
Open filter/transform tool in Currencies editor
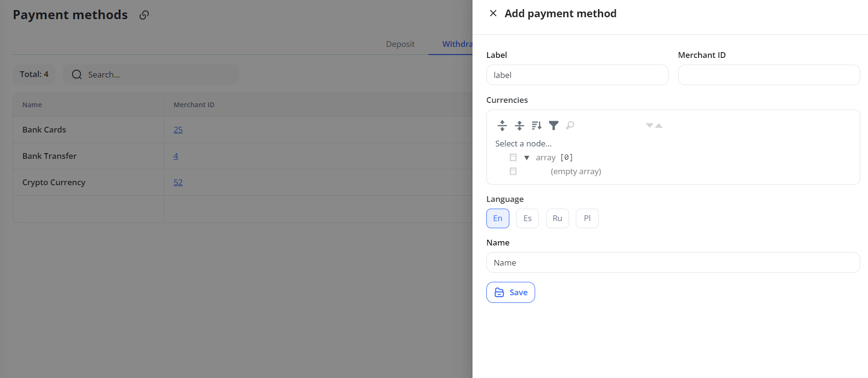(554, 125)
